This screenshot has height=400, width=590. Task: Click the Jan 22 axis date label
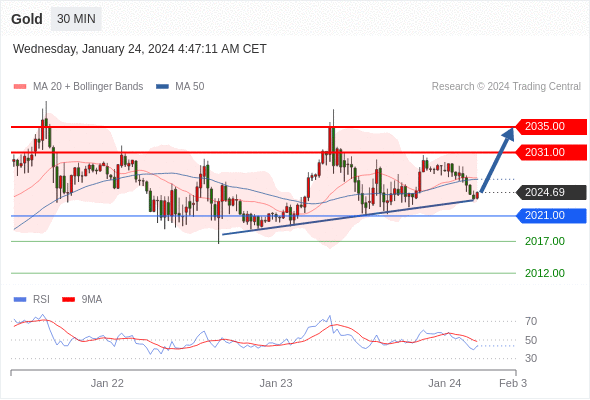(107, 383)
